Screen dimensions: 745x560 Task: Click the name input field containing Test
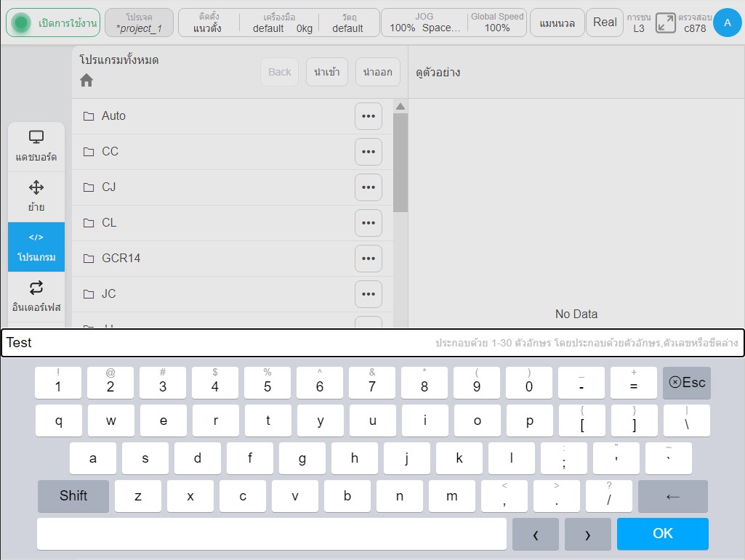coord(372,342)
